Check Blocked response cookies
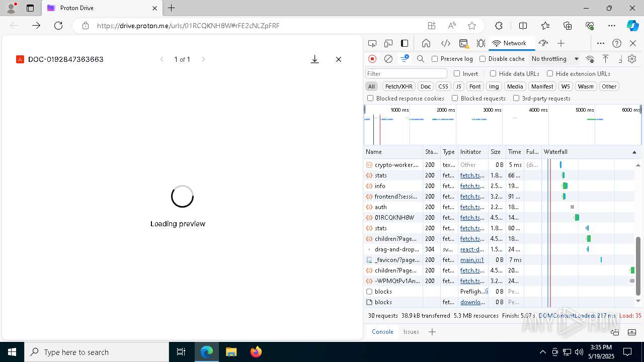 (370, 99)
